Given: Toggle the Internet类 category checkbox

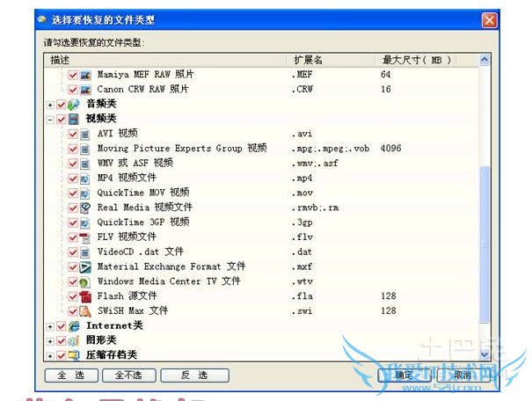Looking at the screenshot, I should (61, 326).
